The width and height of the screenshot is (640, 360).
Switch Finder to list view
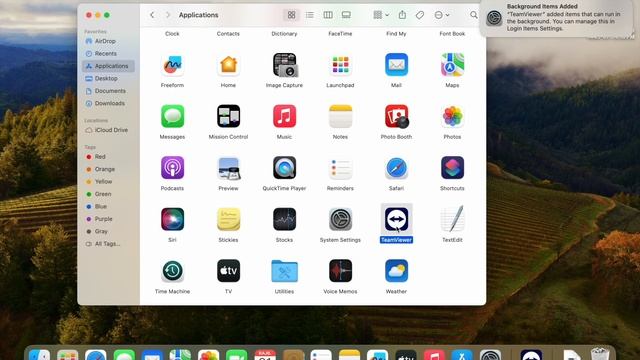[310, 15]
